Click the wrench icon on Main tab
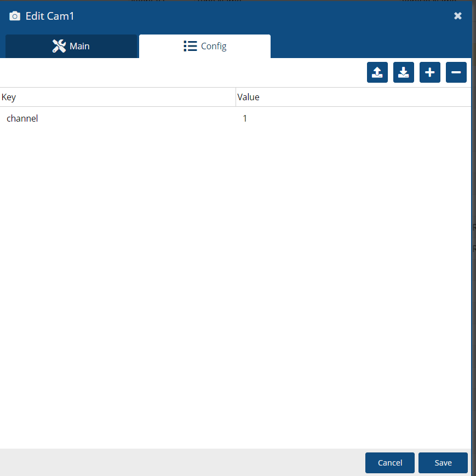The image size is (476, 476). (x=59, y=46)
